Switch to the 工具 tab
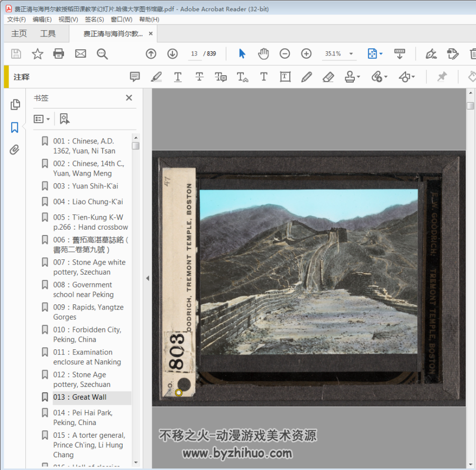476x470 pixels. click(48, 33)
